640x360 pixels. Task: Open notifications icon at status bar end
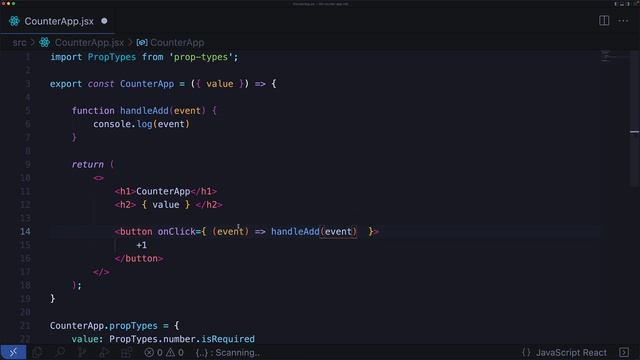point(624,353)
